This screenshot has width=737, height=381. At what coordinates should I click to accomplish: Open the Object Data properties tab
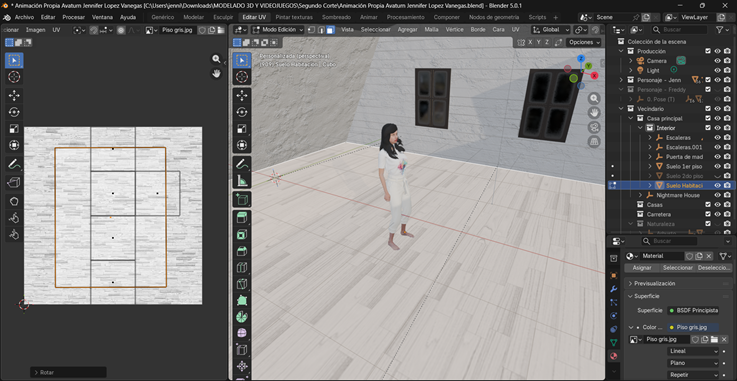[613, 342]
